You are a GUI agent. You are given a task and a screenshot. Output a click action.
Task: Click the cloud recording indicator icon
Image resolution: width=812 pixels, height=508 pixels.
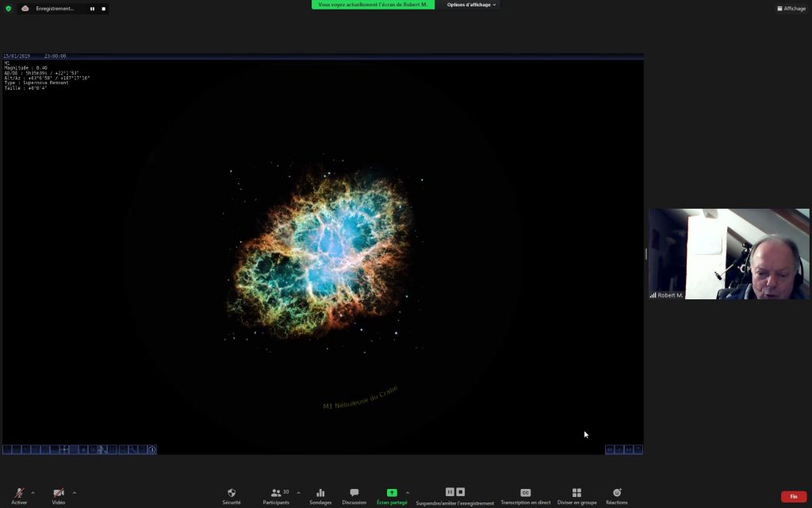pyautogui.click(x=25, y=8)
